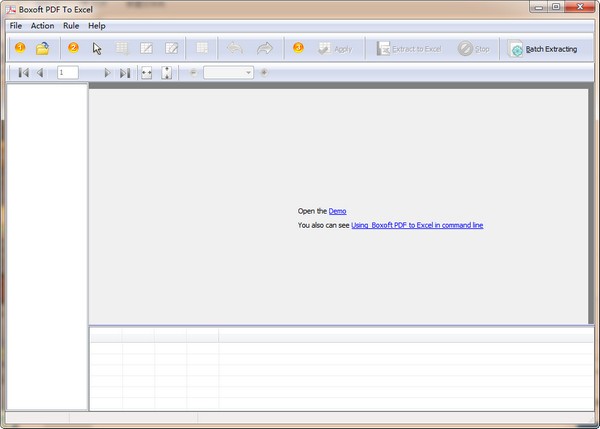600x429 pixels.
Task: Click the pencil edit-table toolbar icon
Action: point(171,48)
